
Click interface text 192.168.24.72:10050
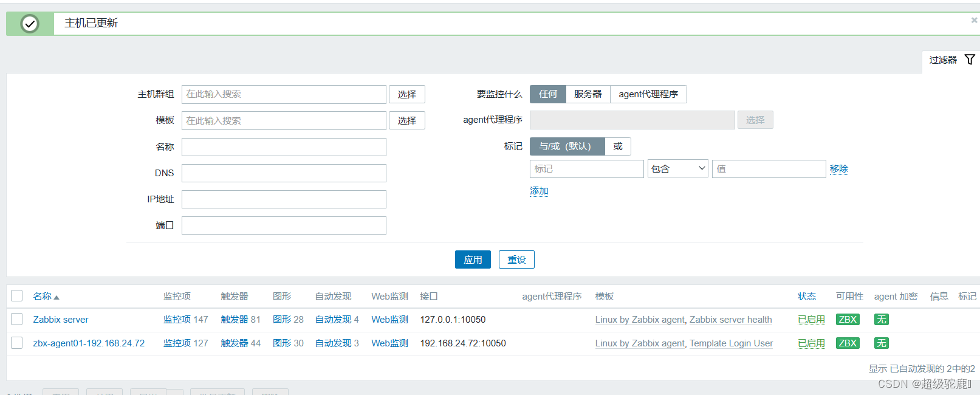463,343
